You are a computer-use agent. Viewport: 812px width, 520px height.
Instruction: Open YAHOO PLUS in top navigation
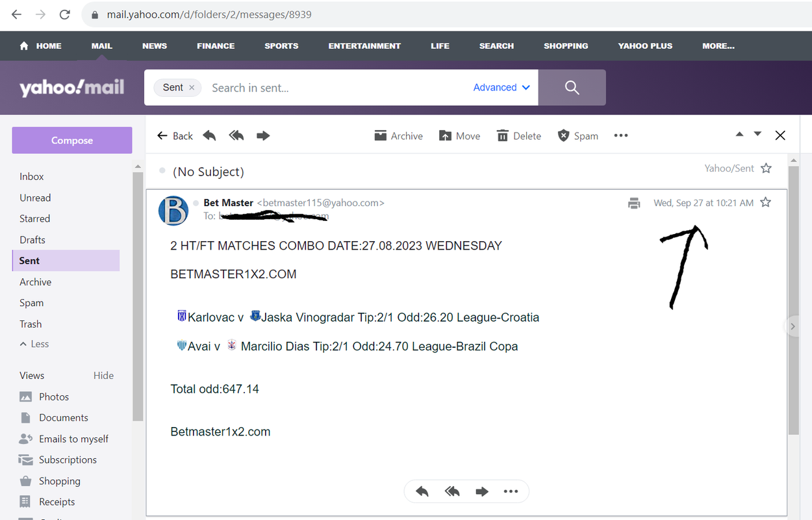pos(645,46)
